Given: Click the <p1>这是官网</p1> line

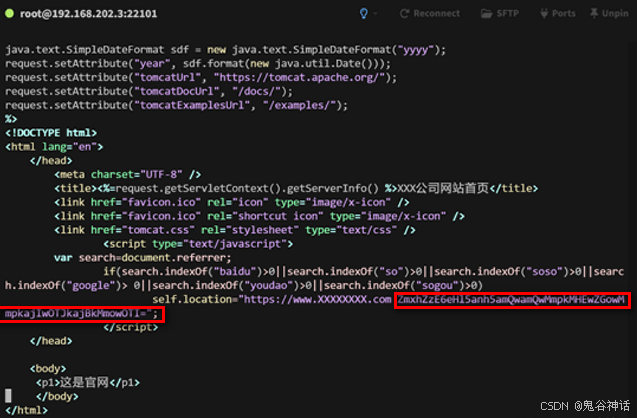Looking at the screenshot, I should [88, 382].
